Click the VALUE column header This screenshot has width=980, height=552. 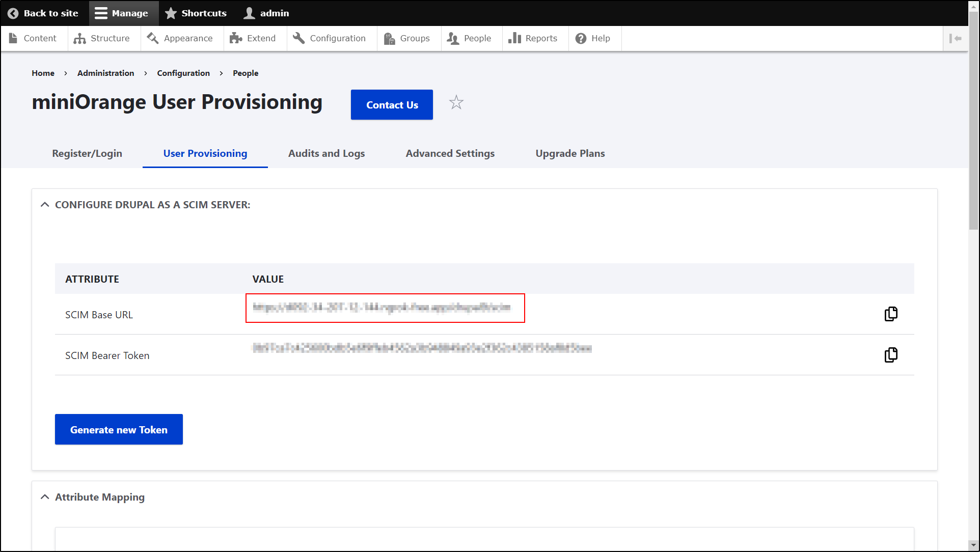(268, 279)
